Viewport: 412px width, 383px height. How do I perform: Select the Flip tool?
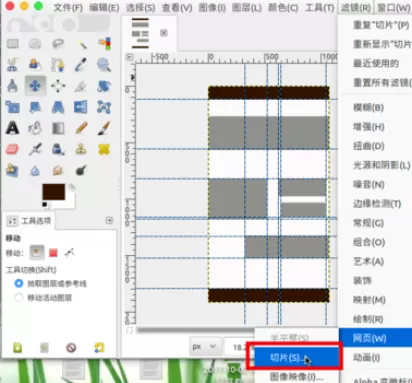(81, 107)
